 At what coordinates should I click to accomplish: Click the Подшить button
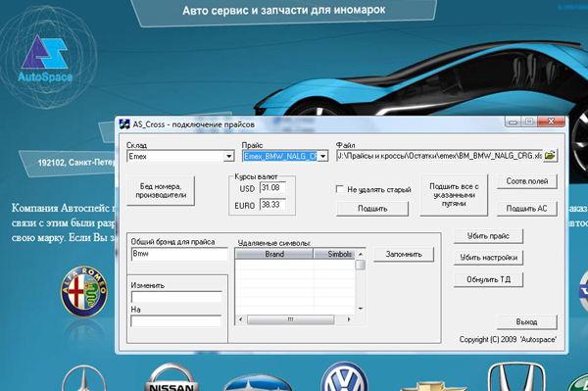[372, 209]
